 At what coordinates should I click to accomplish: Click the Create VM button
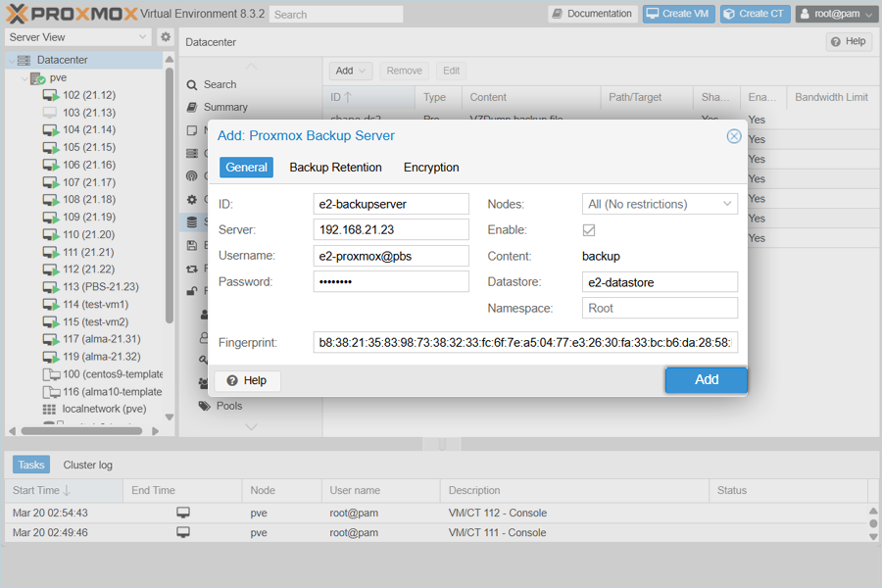pos(678,14)
